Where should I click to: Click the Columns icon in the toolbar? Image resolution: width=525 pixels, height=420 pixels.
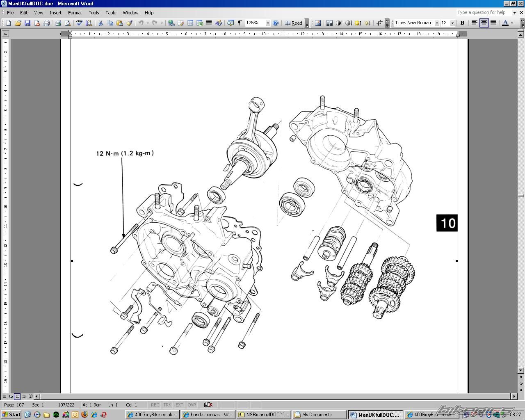pos(209,23)
